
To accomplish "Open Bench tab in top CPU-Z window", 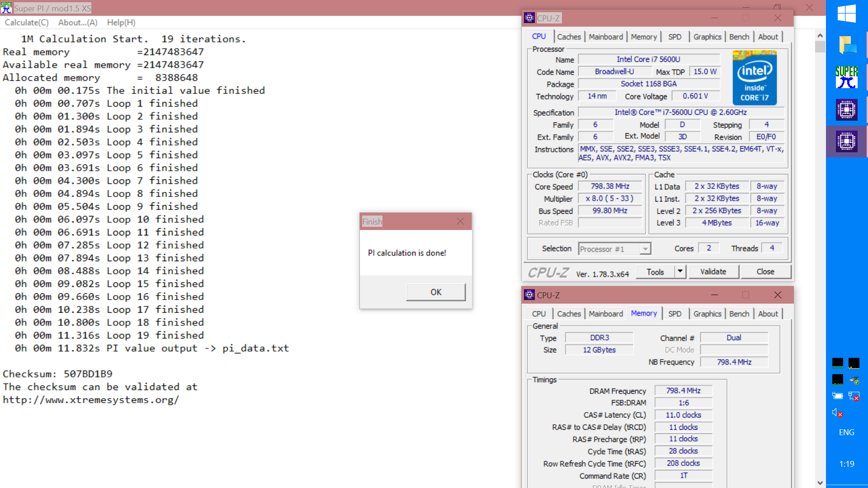I will (739, 37).
